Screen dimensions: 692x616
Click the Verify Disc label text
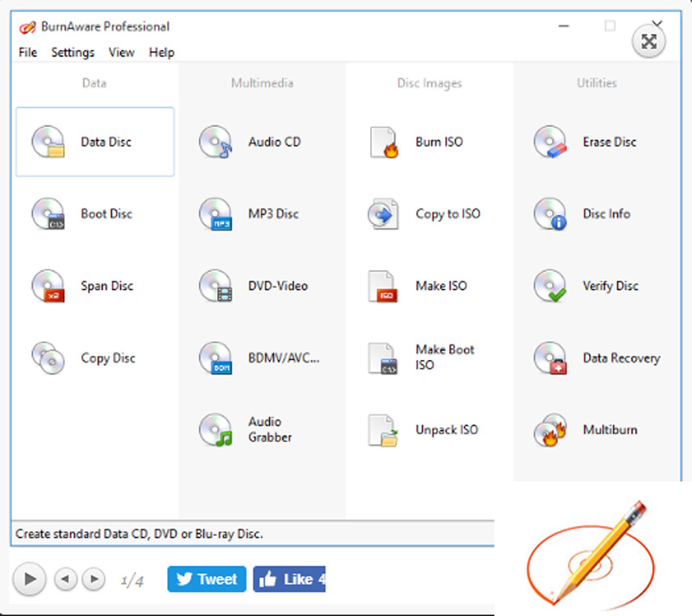tap(611, 286)
